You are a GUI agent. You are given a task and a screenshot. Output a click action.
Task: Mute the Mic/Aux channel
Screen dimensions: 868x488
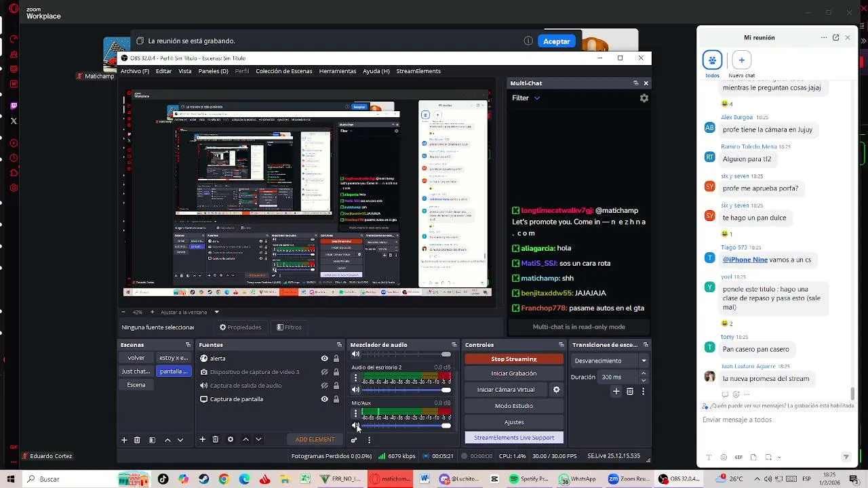355,426
